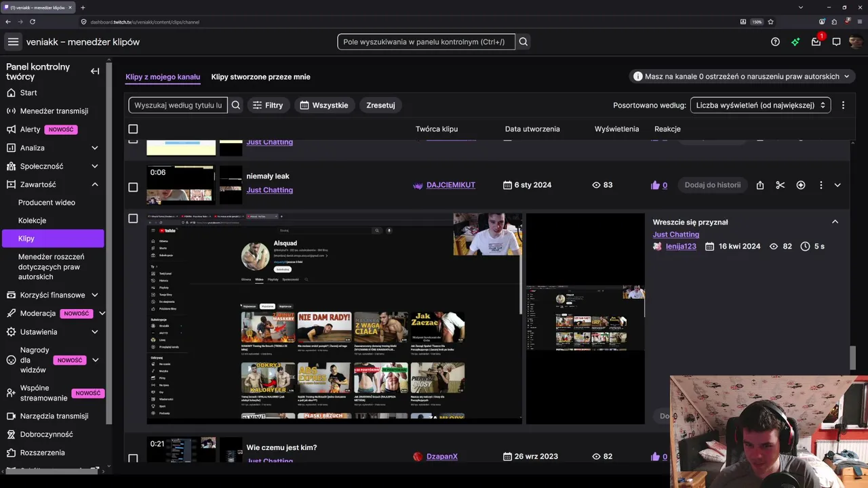
Task: Open more options for "niemały leak" clip
Action: [x=821, y=185]
